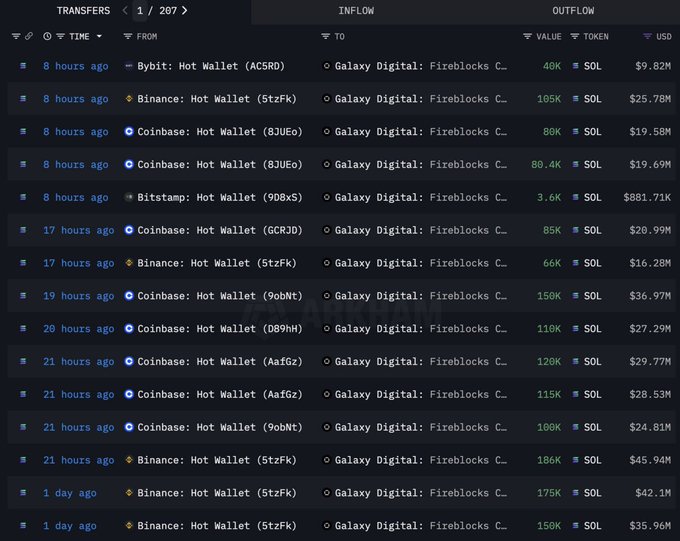
Task: Open the TO column filter icon
Action: 326,36
